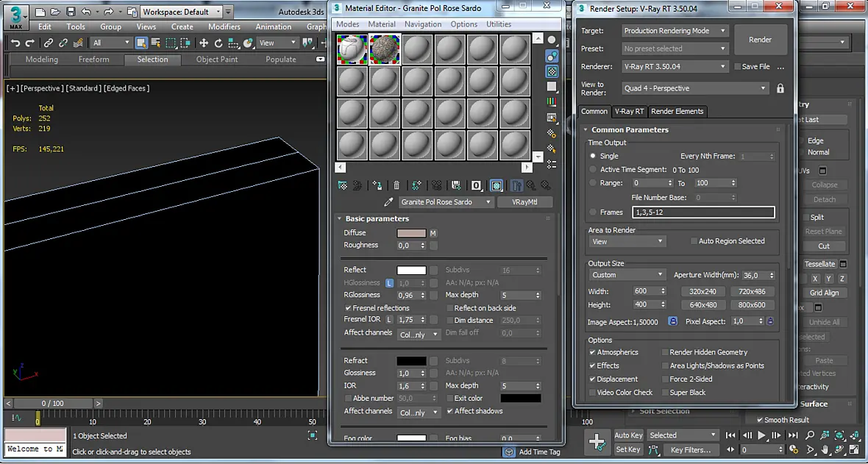Click the Render button
868x464 pixels.
[760, 40]
